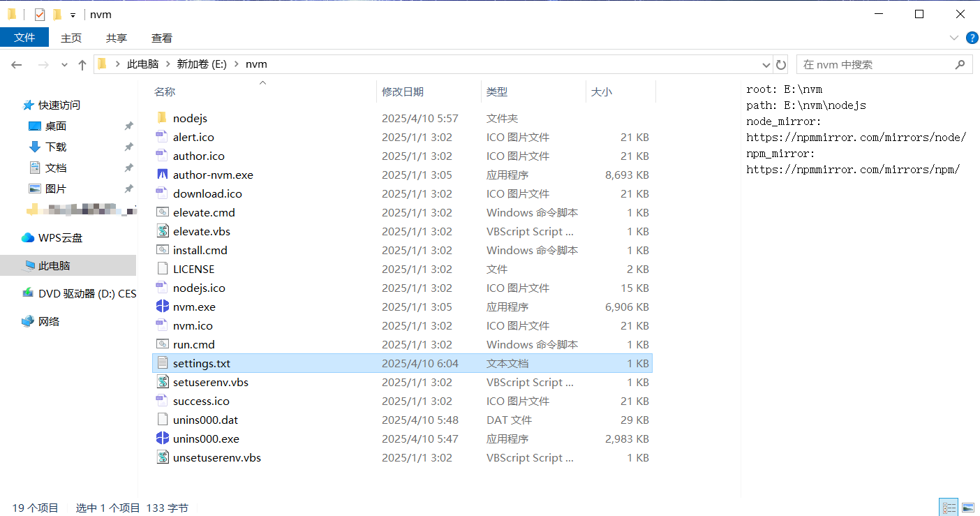Open the 文件 menu
Image resolution: width=980 pixels, height=516 pixels.
click(24, 38)
